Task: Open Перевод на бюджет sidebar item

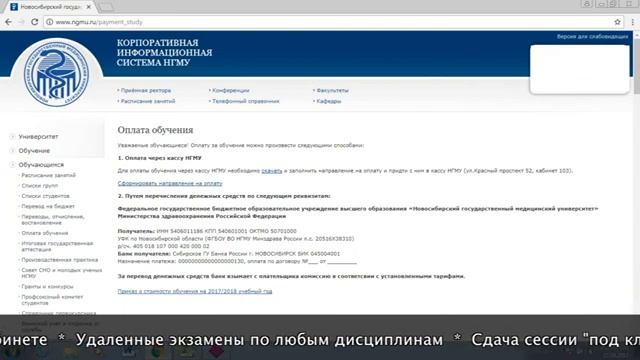Action: [48, 207]
